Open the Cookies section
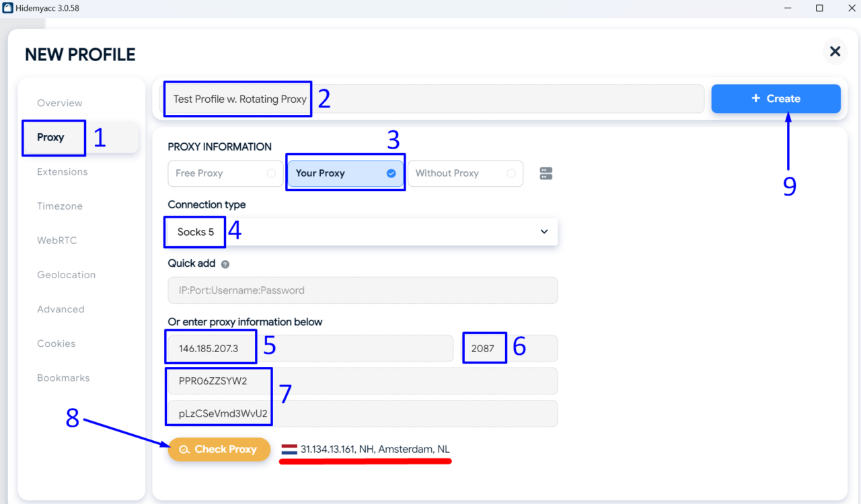Viewport: 861px width, 504px height. coord(56,343)
